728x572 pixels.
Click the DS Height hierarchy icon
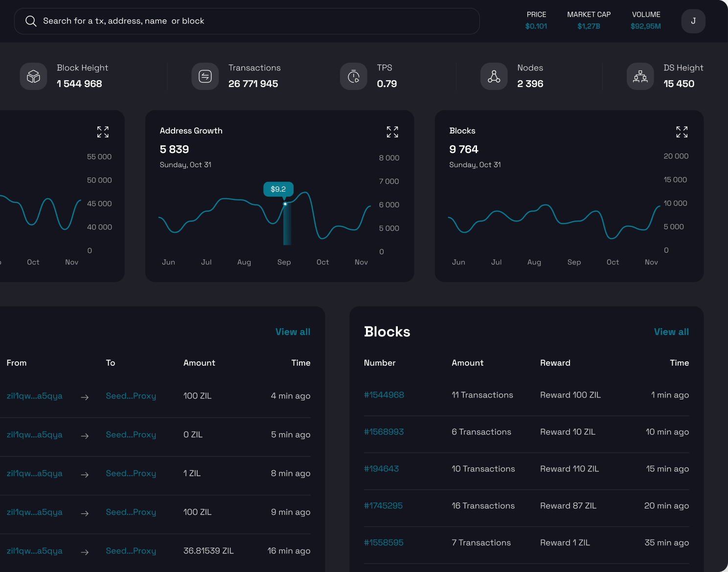pyautogui.click(x=640, y=76)
